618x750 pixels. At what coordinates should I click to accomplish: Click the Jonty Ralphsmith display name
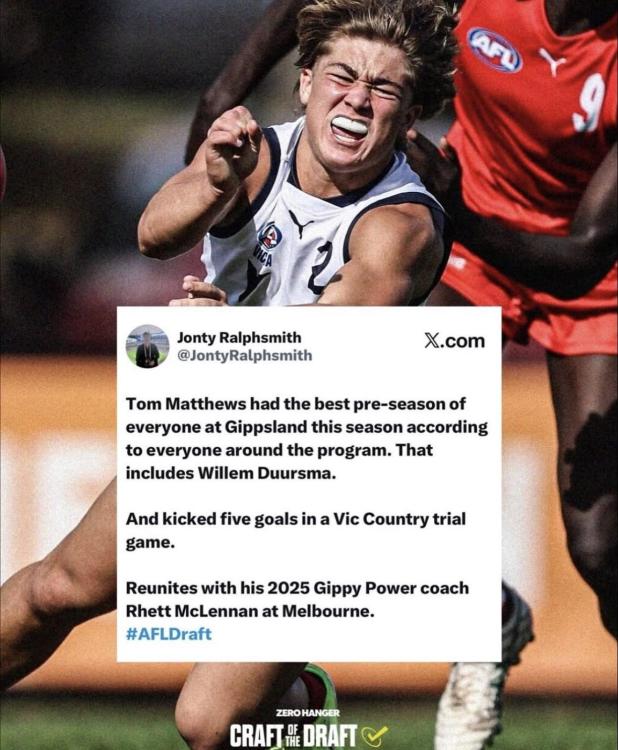click(239, 338)
